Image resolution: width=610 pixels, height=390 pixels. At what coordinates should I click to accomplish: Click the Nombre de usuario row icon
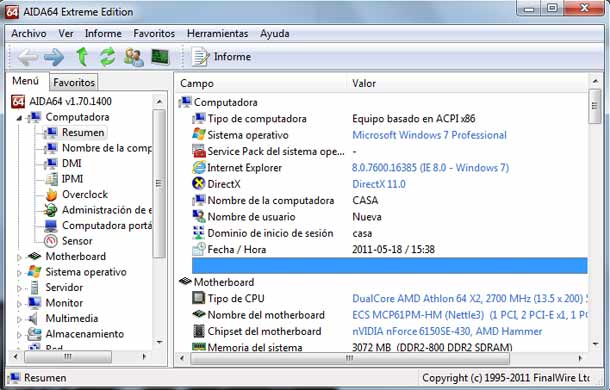point(199,216)
